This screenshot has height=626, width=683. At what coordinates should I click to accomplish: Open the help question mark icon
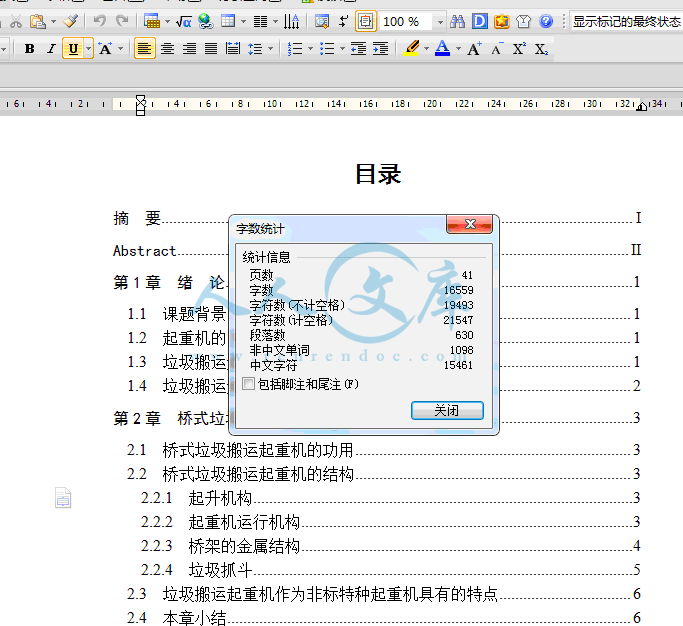545,21
